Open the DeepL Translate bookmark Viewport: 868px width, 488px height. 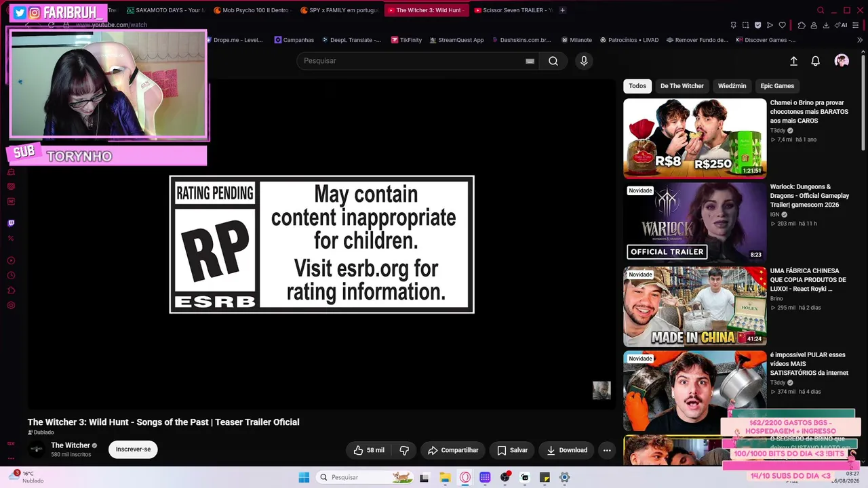351,40
